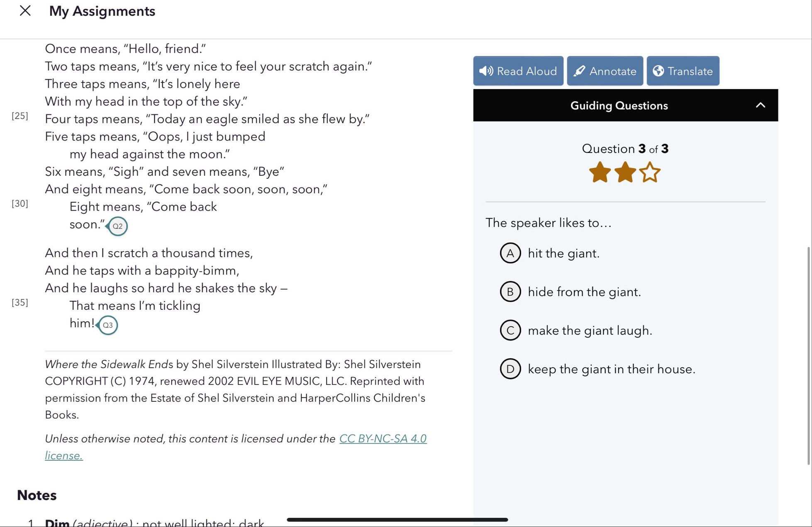Click the Read Aloud button label
812x527 pixels.
(527, 71)
